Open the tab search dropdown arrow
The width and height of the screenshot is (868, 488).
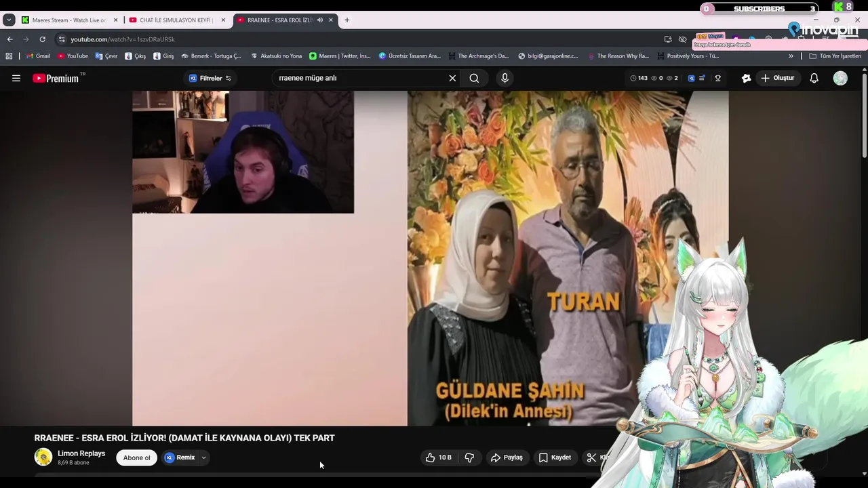[9, 20]
